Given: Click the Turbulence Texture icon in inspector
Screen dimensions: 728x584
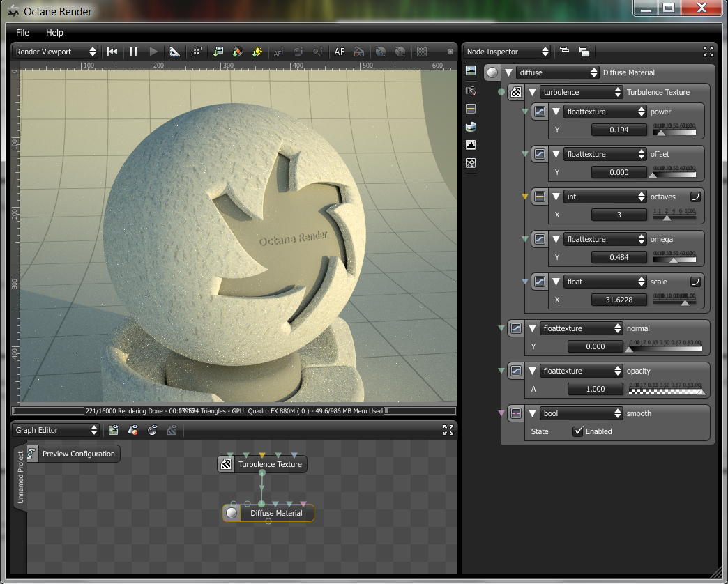Looking at the screenshot, I should [516, 92].
